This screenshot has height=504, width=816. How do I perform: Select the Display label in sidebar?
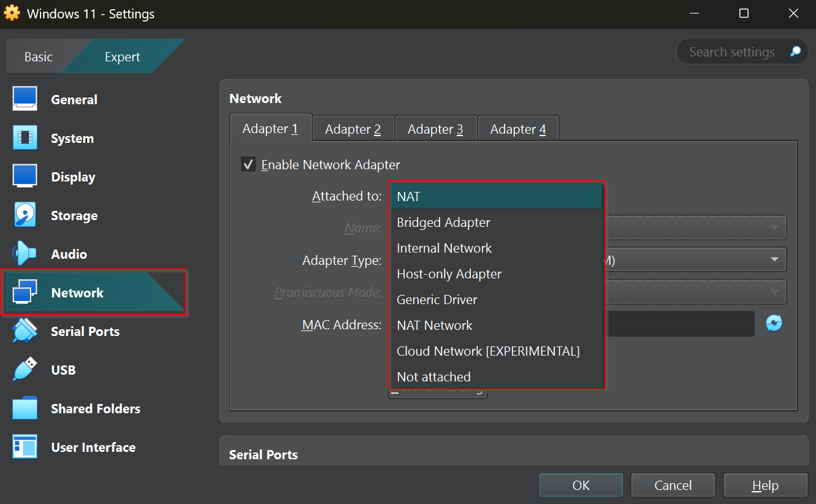tap(73, 177)
